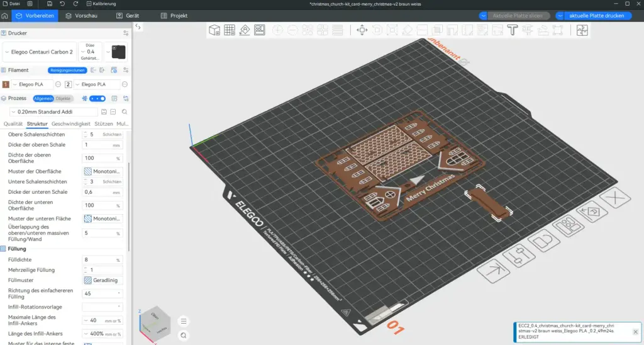Viewport: 644px width, 345px height.
Task: Click the Add model cube icon
Action: [x=214, y=30]
